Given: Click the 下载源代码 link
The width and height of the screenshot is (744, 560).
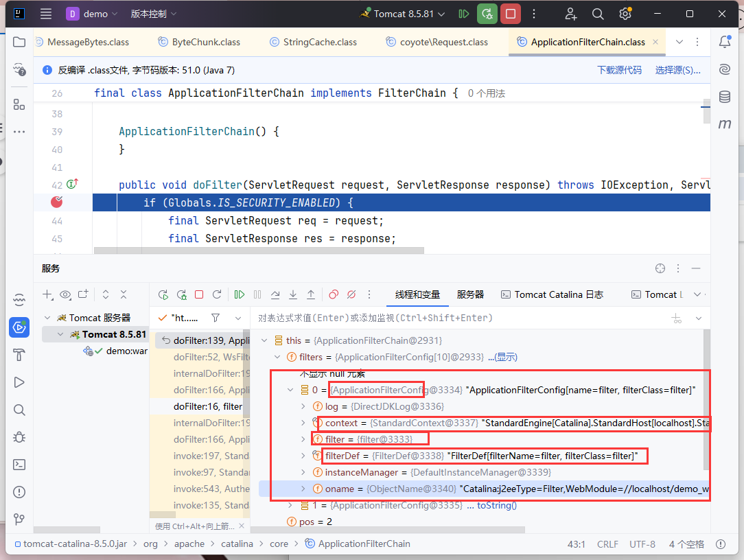Looking at the screenshot, I should 619,70.
